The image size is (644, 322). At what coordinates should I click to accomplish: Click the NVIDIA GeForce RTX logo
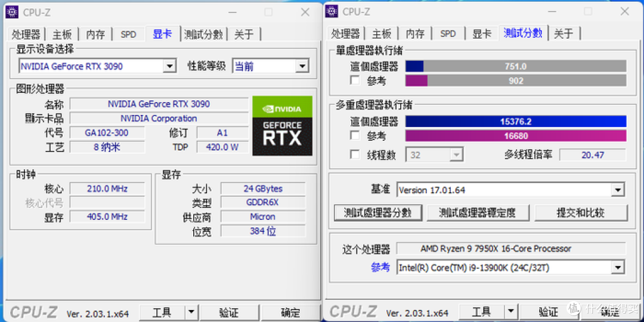tap(282, 126)
